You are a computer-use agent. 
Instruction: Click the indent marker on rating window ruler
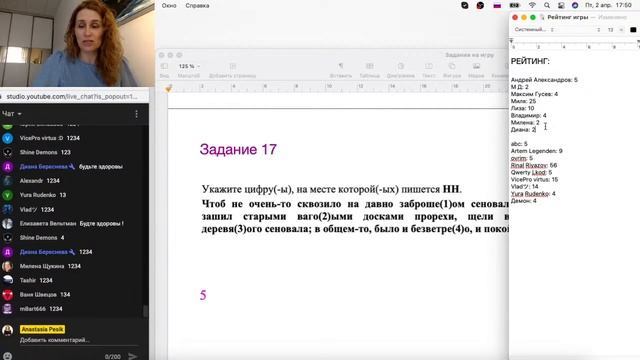511,41
